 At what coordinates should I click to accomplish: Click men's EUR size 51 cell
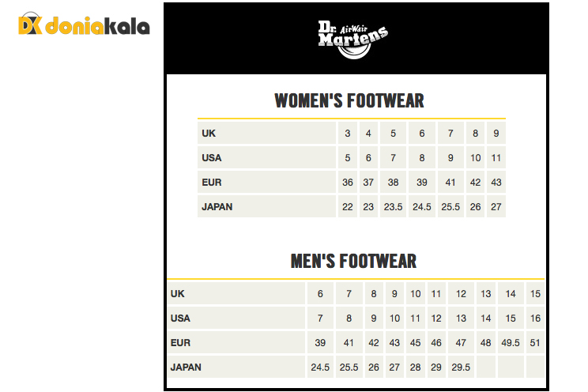[536, 343]
